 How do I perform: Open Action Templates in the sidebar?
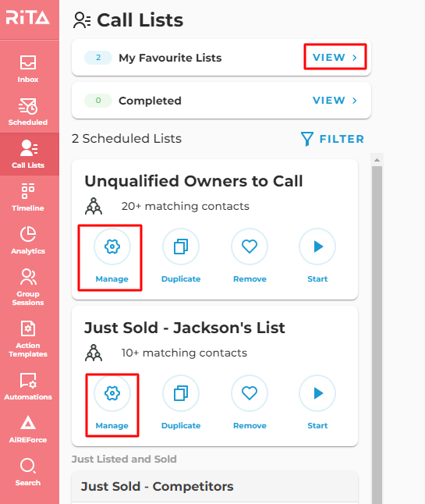click(x=28, y=339)
